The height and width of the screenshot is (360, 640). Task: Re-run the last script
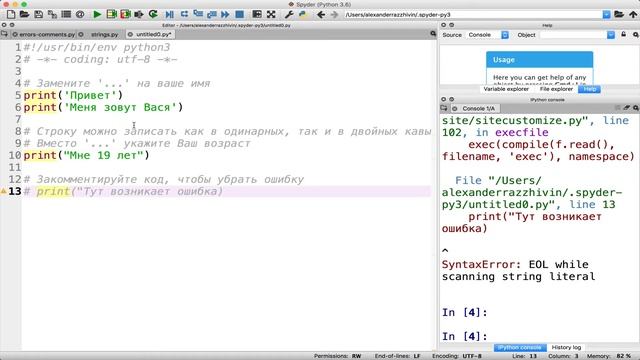[x=153, y=15]
